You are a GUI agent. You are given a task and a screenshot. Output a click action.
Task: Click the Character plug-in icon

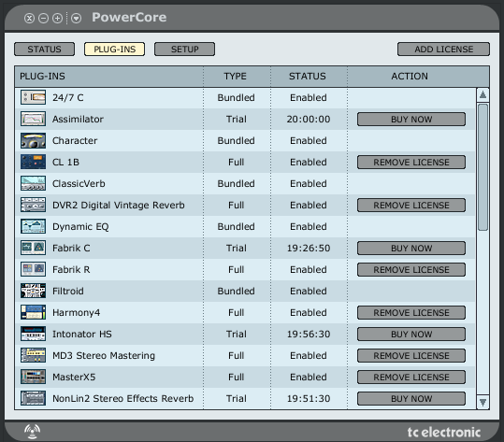pyautogui.click(x=33, y=140)
